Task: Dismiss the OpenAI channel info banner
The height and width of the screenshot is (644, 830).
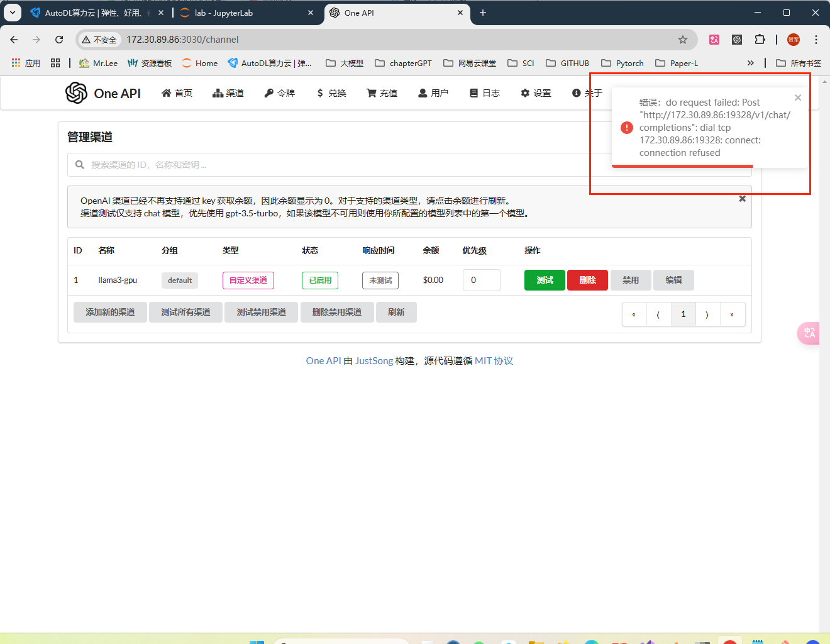Action: (x=742, y=199)
